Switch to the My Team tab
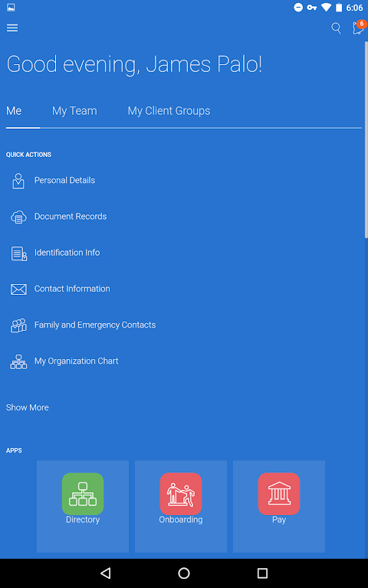This screenshot has width=368, height=588. pos(74,111)
